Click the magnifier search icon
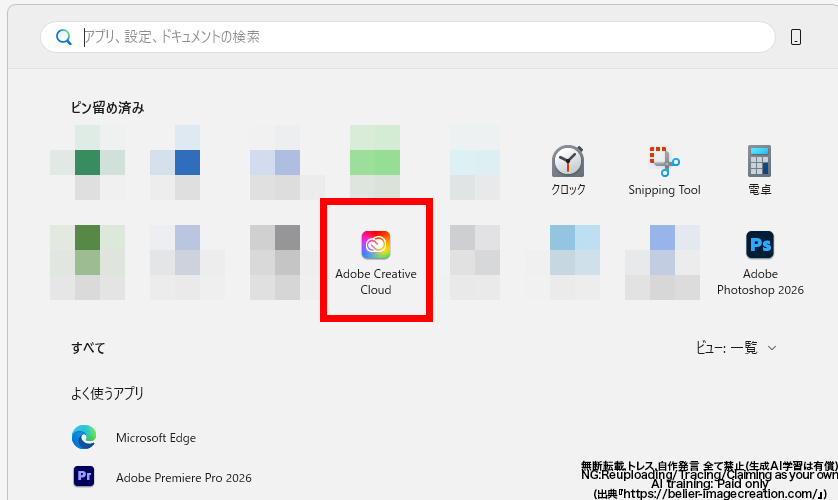The image size is (838, 500). click(x=64, y=37)
